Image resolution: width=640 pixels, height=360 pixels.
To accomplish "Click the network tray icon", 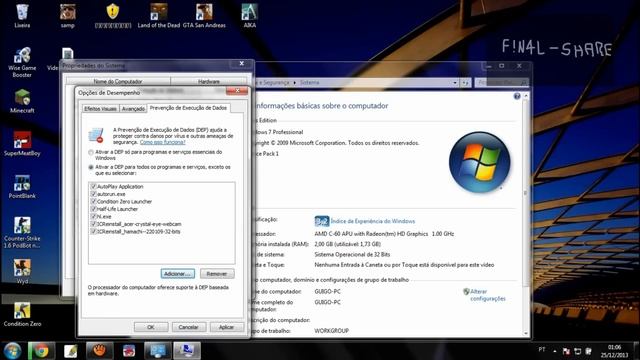I will 577,351.
